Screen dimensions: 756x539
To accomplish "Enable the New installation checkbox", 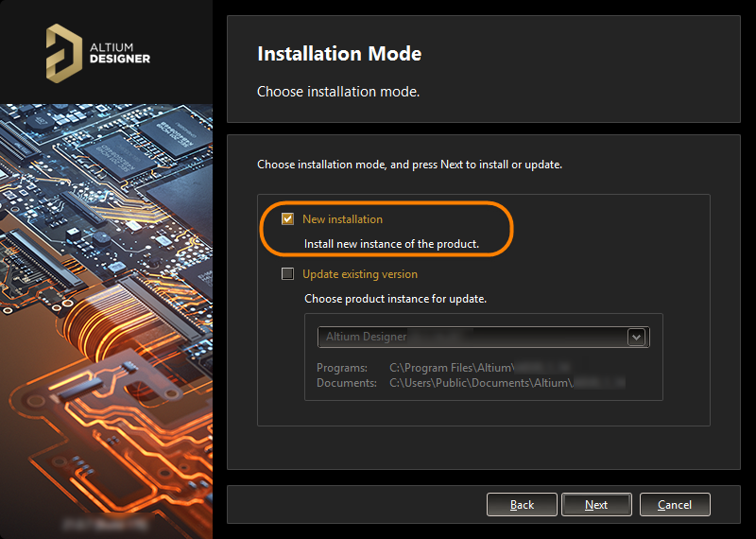I will (288, 219).
